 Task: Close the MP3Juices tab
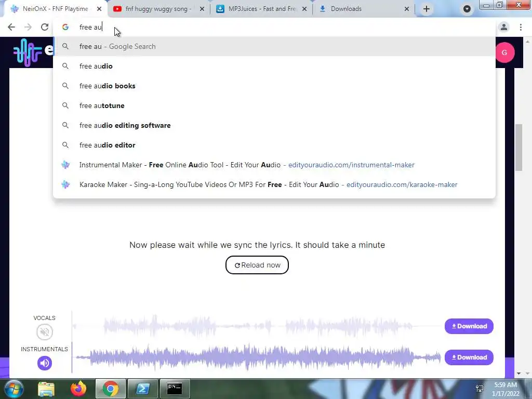pyautogui.click(x=304, y=9)
